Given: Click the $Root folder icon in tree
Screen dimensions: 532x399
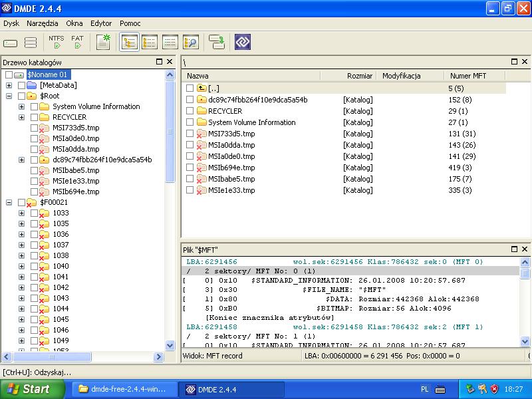Looking at the screenshot, I should tap(31, 96).
